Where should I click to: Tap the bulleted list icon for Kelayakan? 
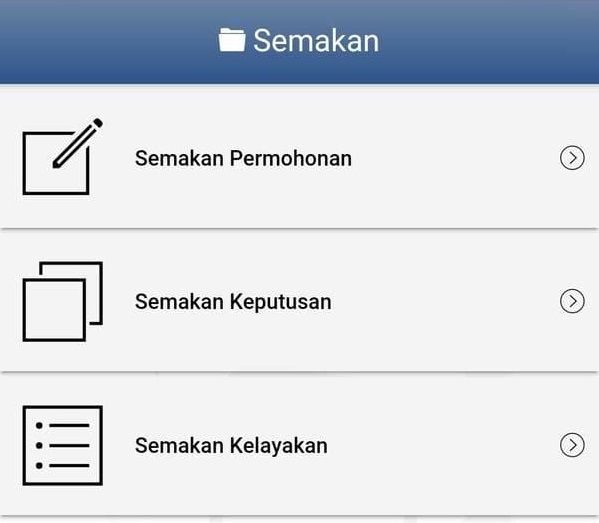[x=63, y=445]
